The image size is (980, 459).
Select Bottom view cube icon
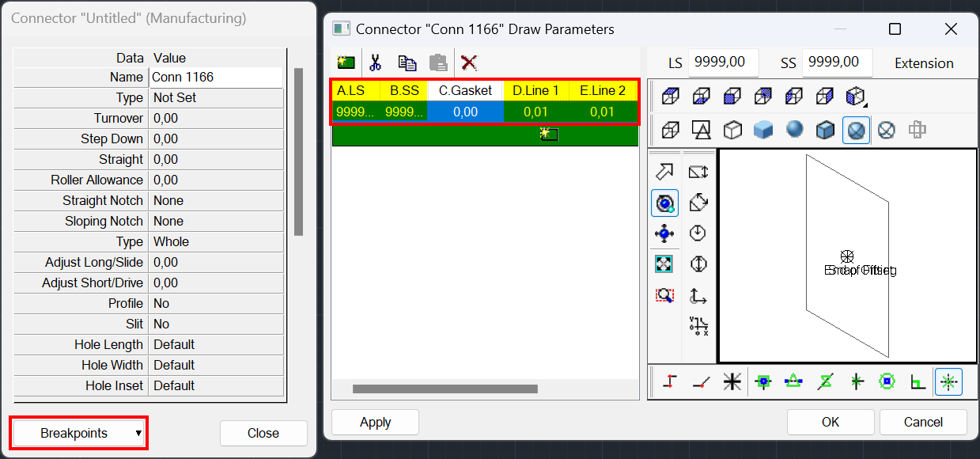pyautogui.click(x=702, y=97)
